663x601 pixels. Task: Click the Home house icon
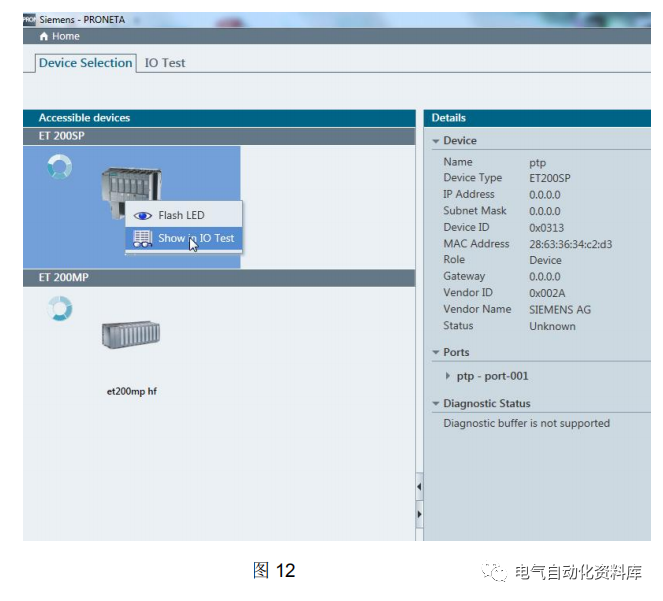[x=44, y=36]
